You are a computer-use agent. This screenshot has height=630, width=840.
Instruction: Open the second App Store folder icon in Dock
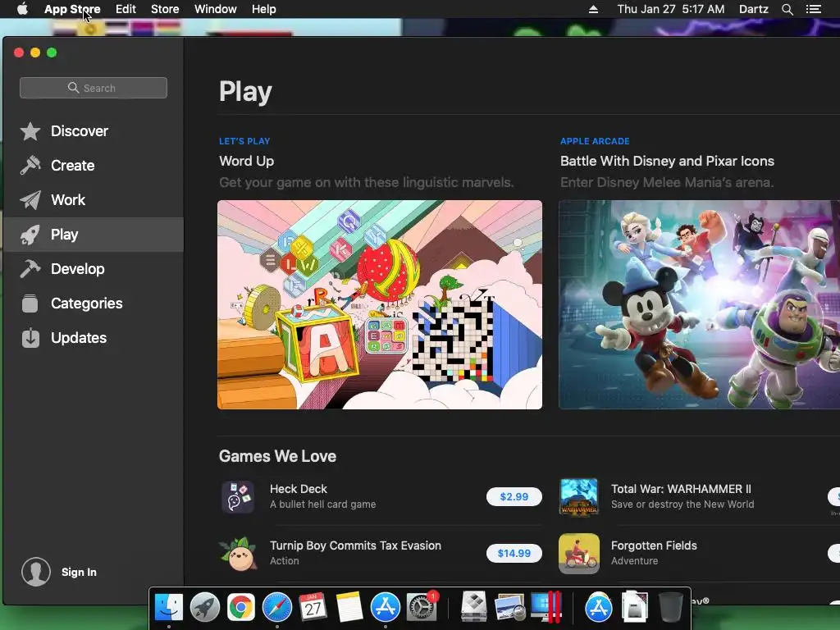pyautogui.click(x=598, y=608)
